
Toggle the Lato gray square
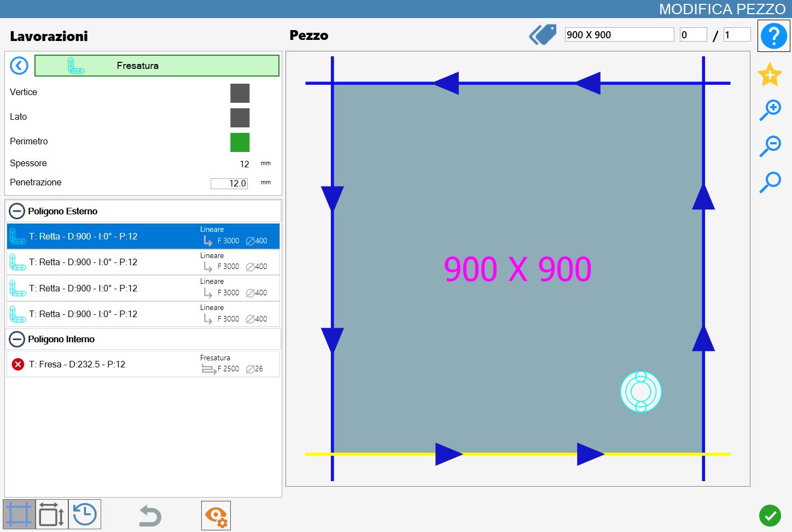point(240,118)
